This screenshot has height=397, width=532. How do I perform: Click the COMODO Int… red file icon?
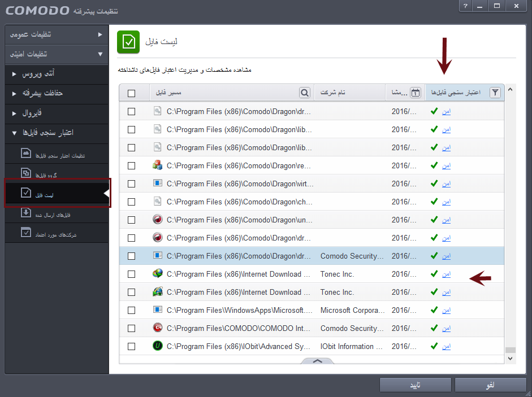157,328
